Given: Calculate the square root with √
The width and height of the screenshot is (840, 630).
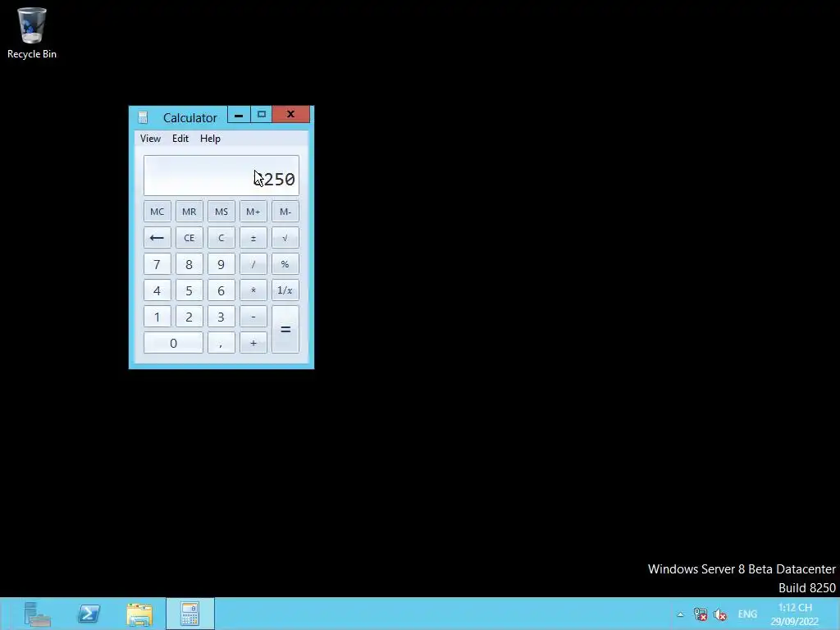Looking at the screenshot, I should [x=285, y=238].
